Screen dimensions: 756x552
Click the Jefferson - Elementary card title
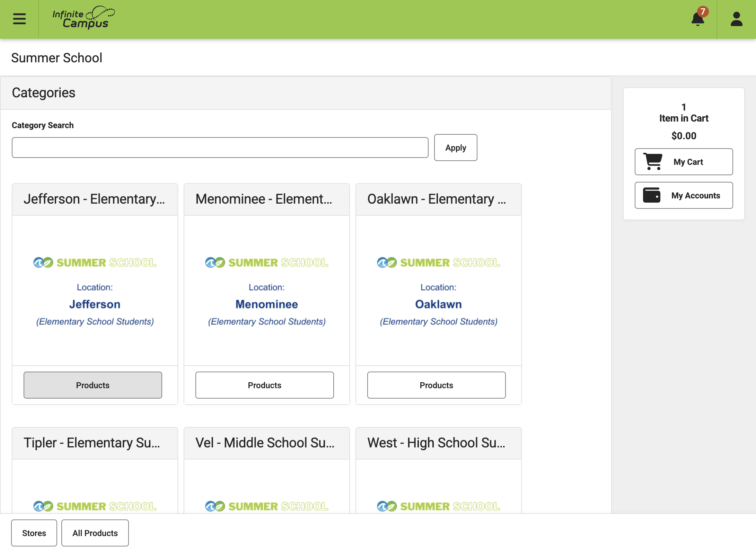[94, 199]
